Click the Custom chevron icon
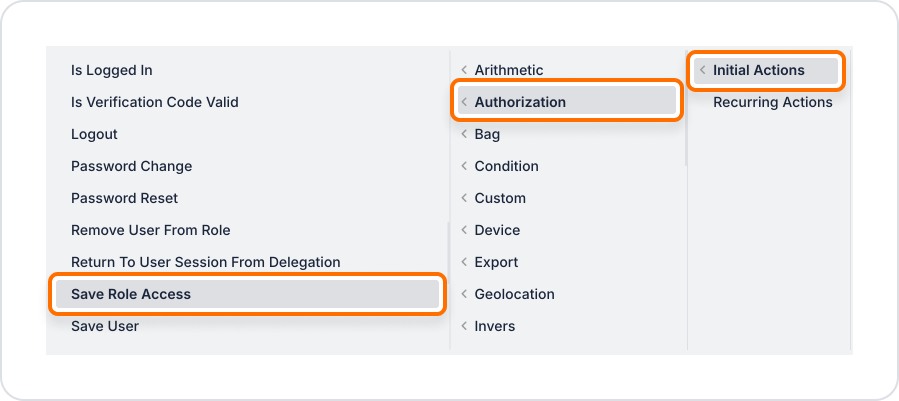 click(x=464, y=198)
